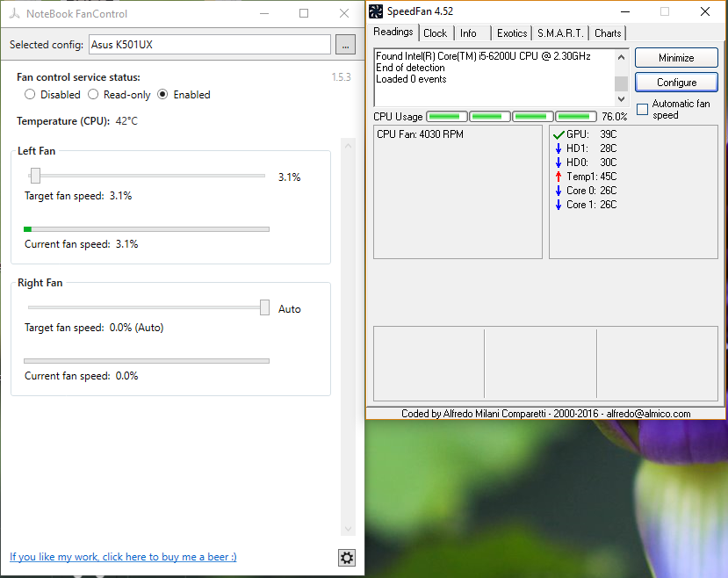Click the Configure button in SpeedFan

pos(675,81)
